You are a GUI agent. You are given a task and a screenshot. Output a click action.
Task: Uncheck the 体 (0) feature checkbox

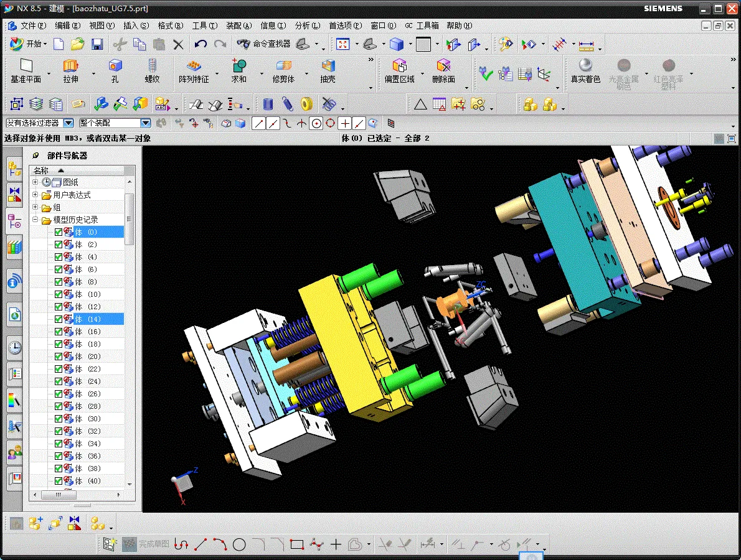pyautogui.click(x=59, y=232)
